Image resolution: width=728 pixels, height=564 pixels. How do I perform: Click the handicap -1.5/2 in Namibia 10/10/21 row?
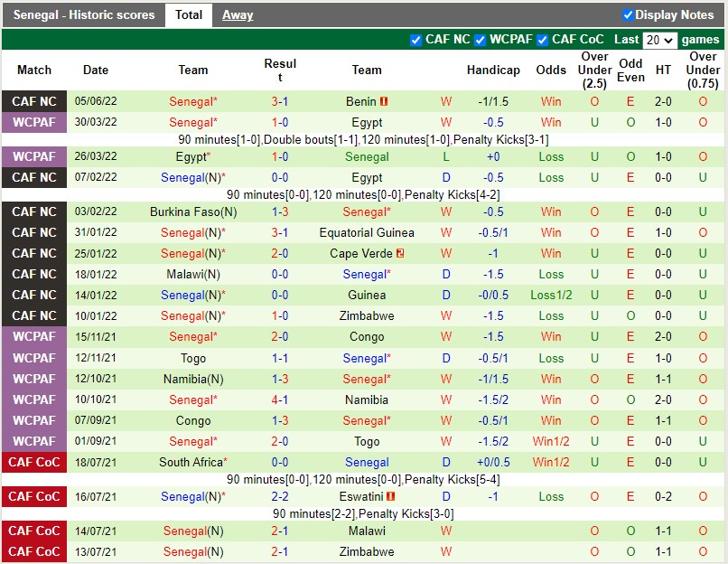click(493, 399)
